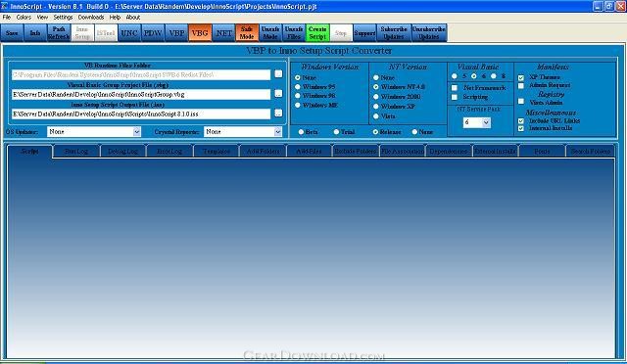Select the Beta release type

(301, 132)
